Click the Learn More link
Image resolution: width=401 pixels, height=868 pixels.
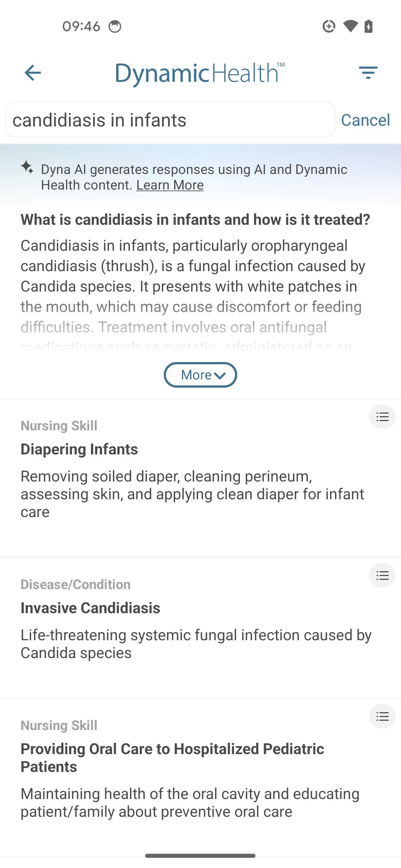pyautogui.click(x=170, y=185)
